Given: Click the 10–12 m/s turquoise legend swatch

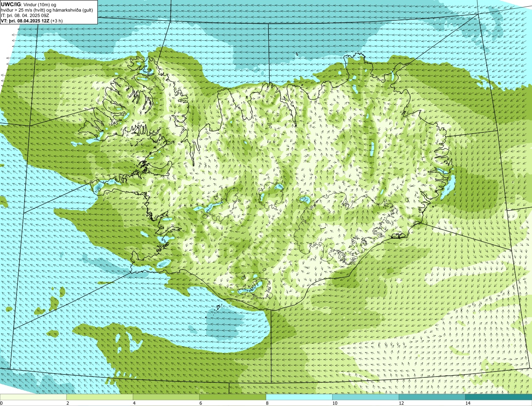Looking at the screenshot, I should 366,397.
